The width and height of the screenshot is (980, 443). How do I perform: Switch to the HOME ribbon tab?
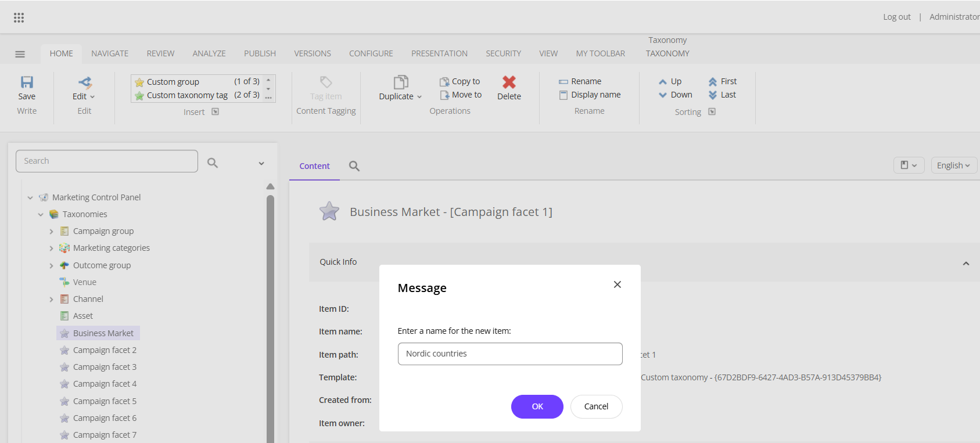(61, 53)
